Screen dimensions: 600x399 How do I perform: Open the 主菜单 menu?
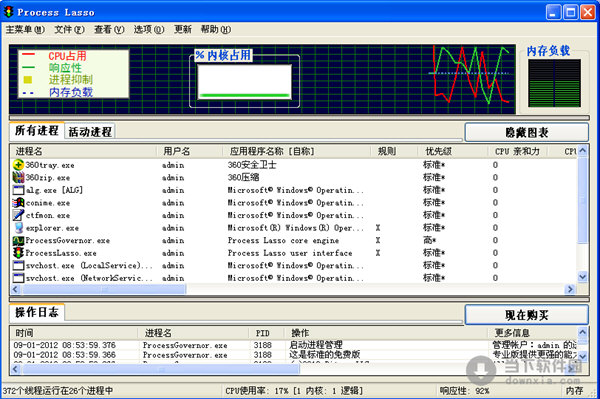click(25, 29)
